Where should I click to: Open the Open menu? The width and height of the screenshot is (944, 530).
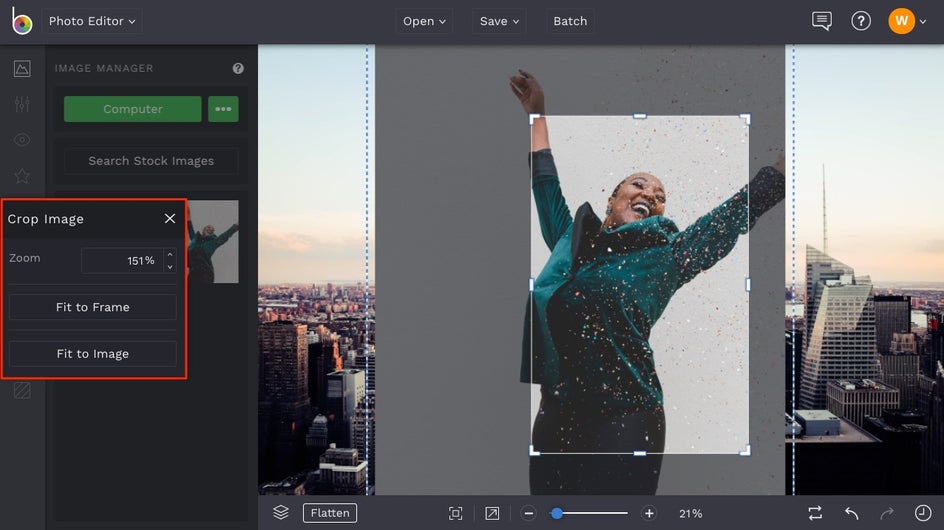click(x=424, y=21)
